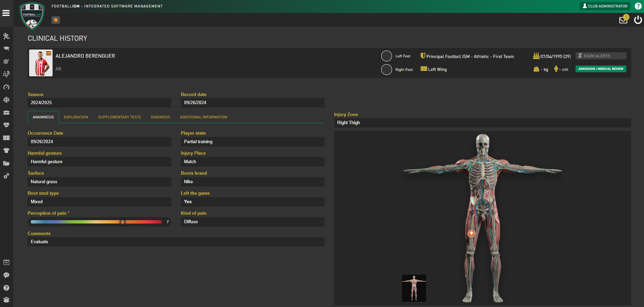The width and height of the screenshot is (644, 307).
Task: Open the hamburger menu
Action: click(x=6, y=13)
